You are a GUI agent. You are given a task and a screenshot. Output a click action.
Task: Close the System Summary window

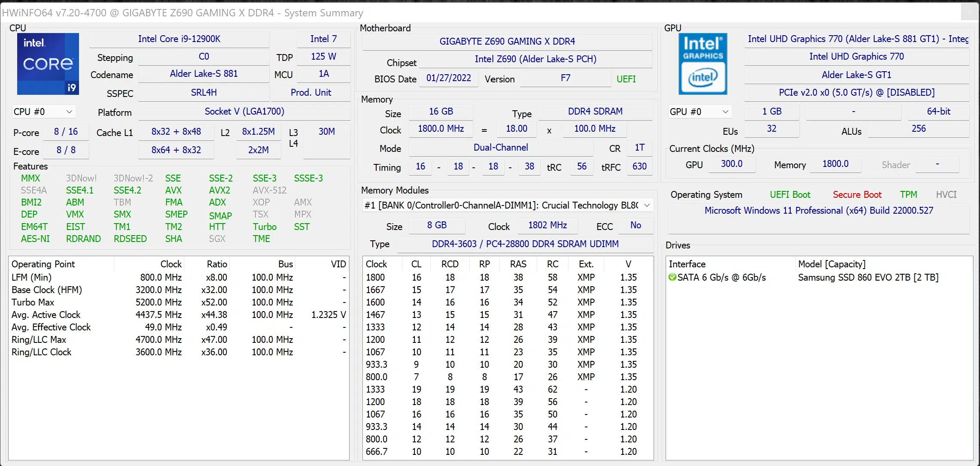(x=969, y=12)
